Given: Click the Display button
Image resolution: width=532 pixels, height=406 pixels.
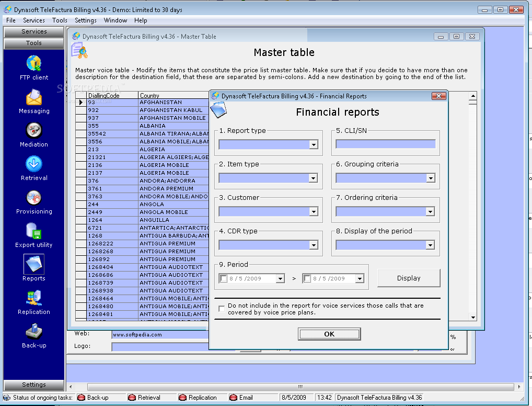Looking at the screenshot, I should point(409,278).
